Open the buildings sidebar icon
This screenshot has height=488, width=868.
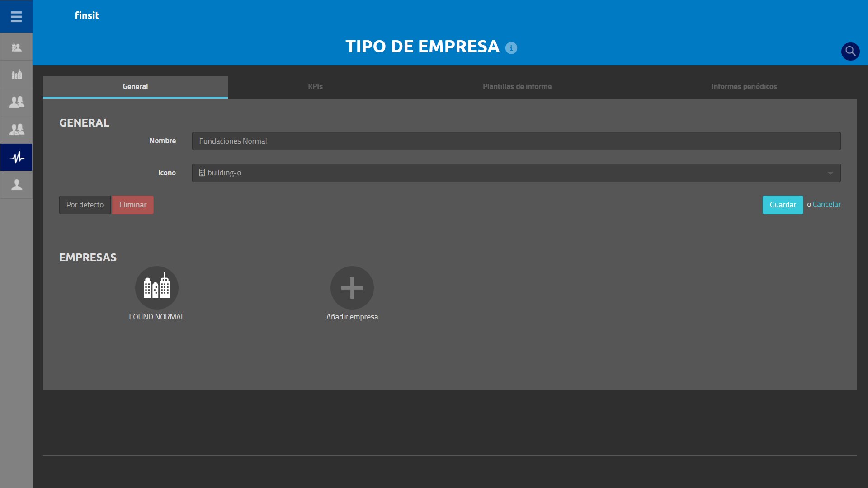(16, 75)
